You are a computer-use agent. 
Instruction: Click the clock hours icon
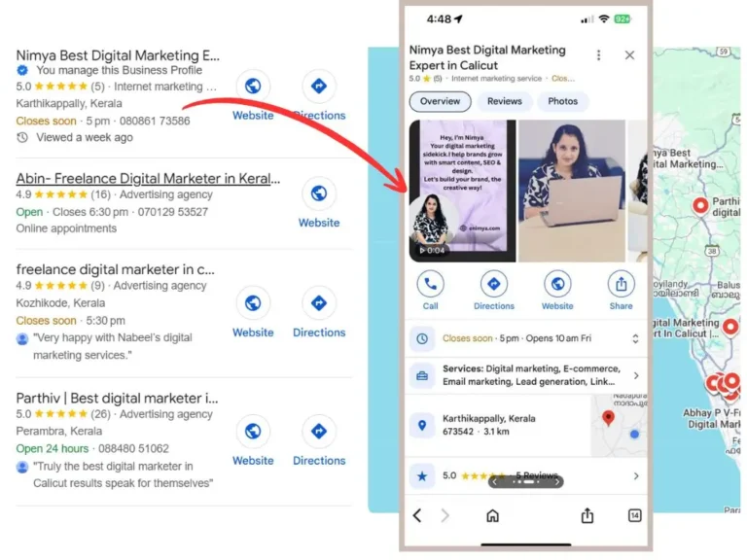[422, 338]
